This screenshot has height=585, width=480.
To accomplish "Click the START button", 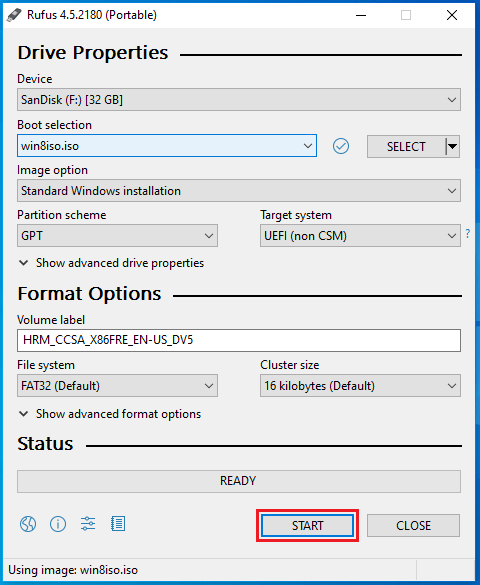I will point(307,526).
